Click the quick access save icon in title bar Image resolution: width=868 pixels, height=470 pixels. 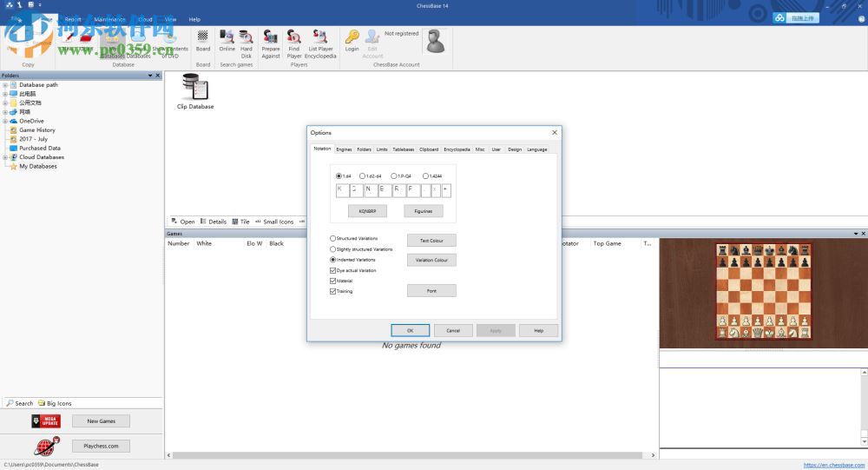point(31,5)
